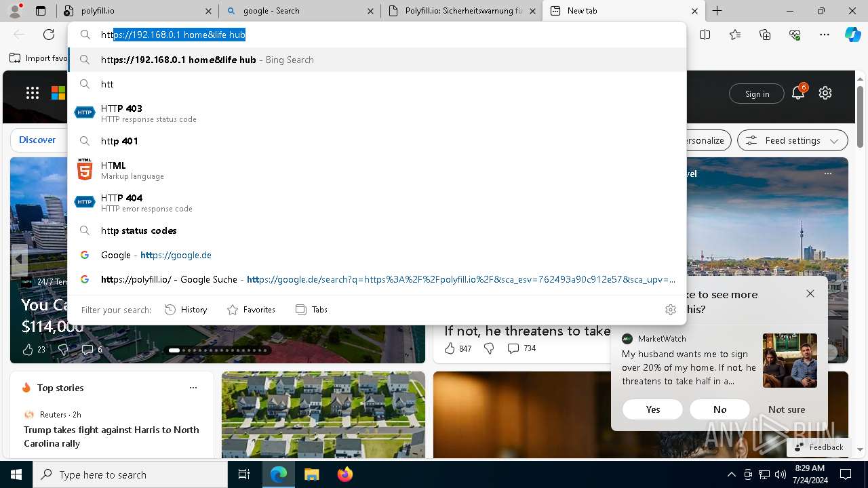Open a new tab with plus button
The width and height of the screenshot is (868, 488).
717,11
